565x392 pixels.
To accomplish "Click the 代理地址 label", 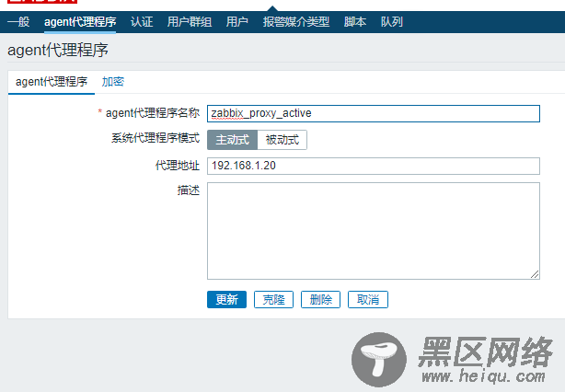I will pos(178,166).
